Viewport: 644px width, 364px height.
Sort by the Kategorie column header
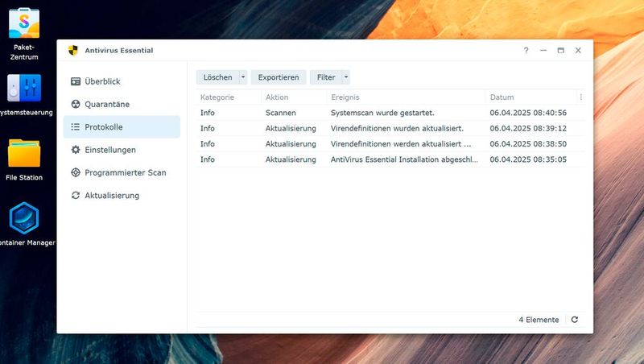click(x=217, y=97)
